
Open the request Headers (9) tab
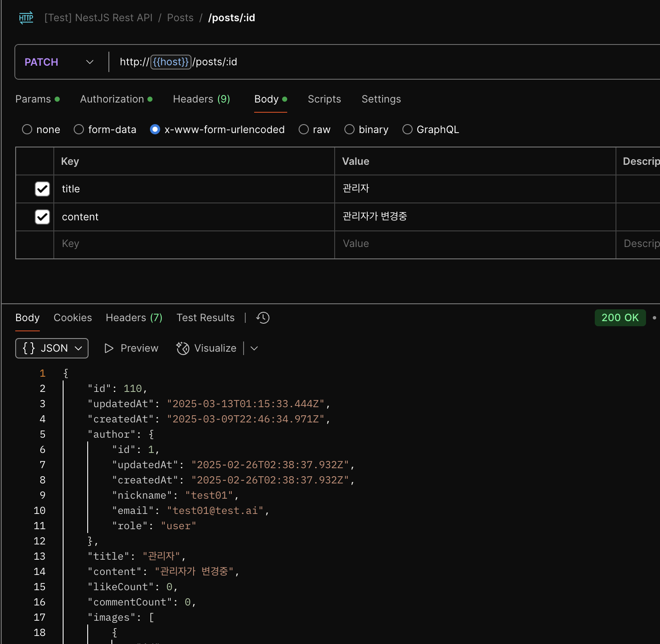202,99
